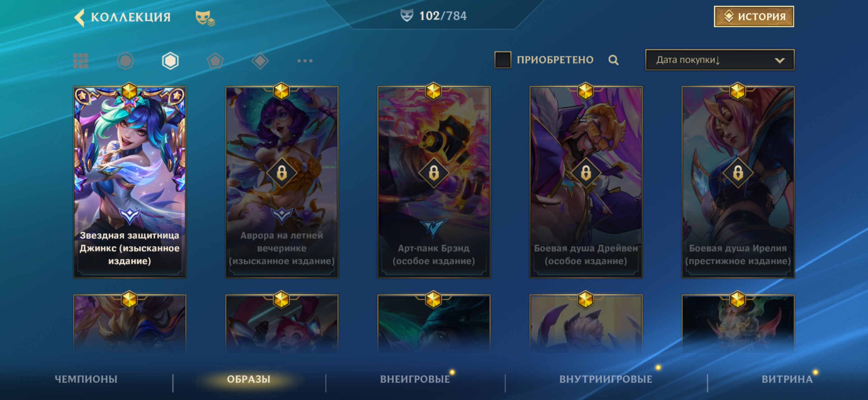868x400 pixels.
Task: Open the Витрина tab
Action: click(x=787, y=379)
